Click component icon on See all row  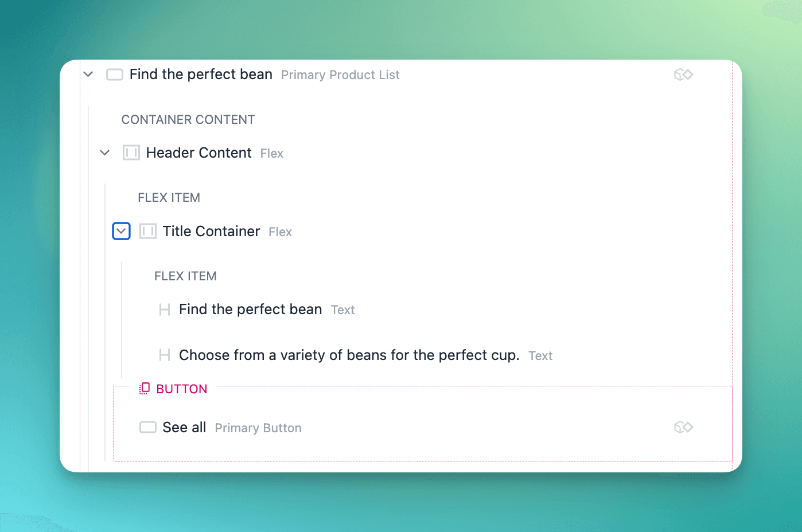pos(683,427)
